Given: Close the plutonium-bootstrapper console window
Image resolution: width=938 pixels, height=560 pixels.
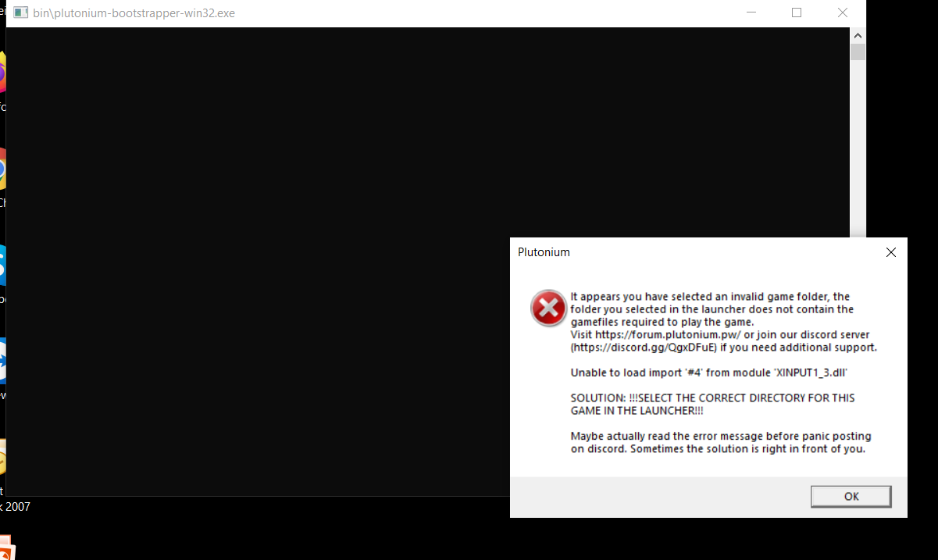Looking at the screenshot, I should pyautogui.click(x=843, y=13).
